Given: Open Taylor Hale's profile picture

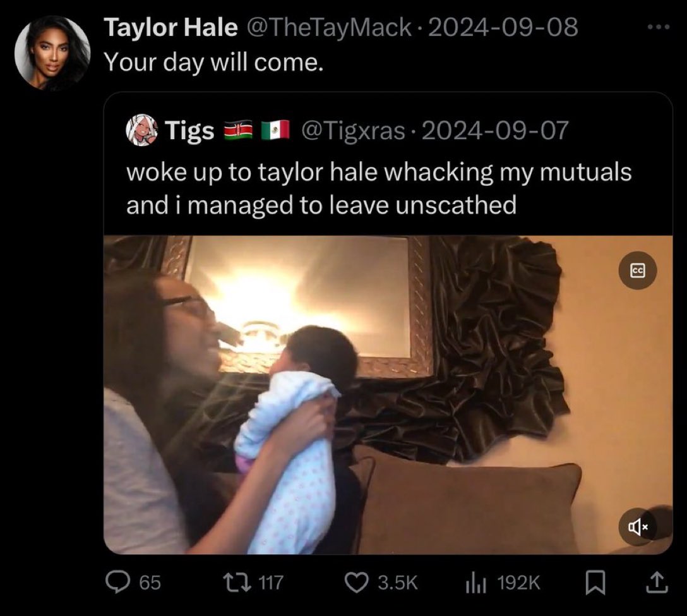Looking at the screenshot, I should 52,52.
